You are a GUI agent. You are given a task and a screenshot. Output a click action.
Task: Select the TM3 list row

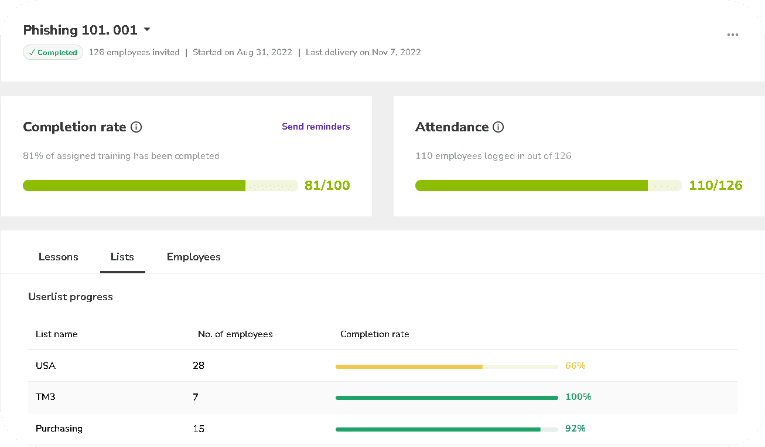tap(45, 397)
